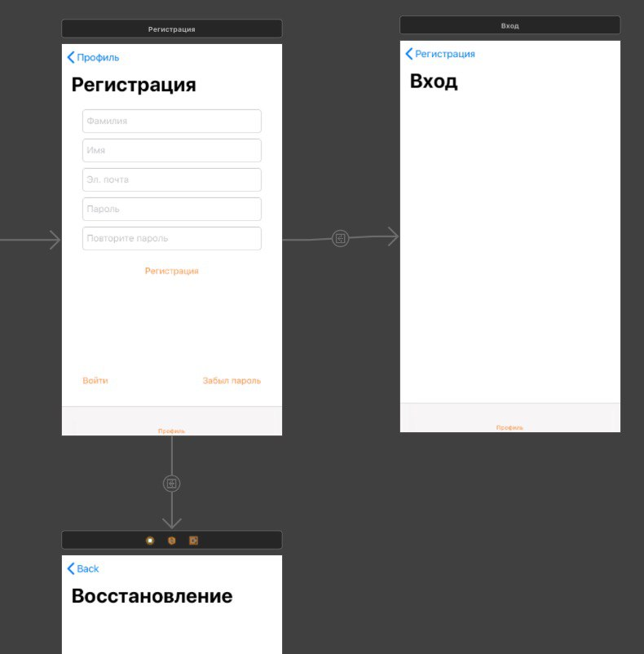Click the Войти button
The width and height of the screenshot is (644, 654).
tap(95, 380)
